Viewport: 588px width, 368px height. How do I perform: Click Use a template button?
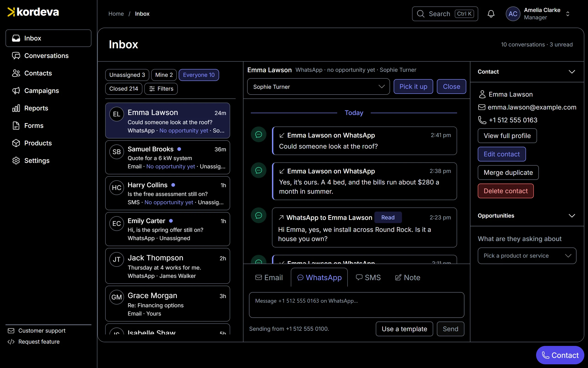(404, 329)
